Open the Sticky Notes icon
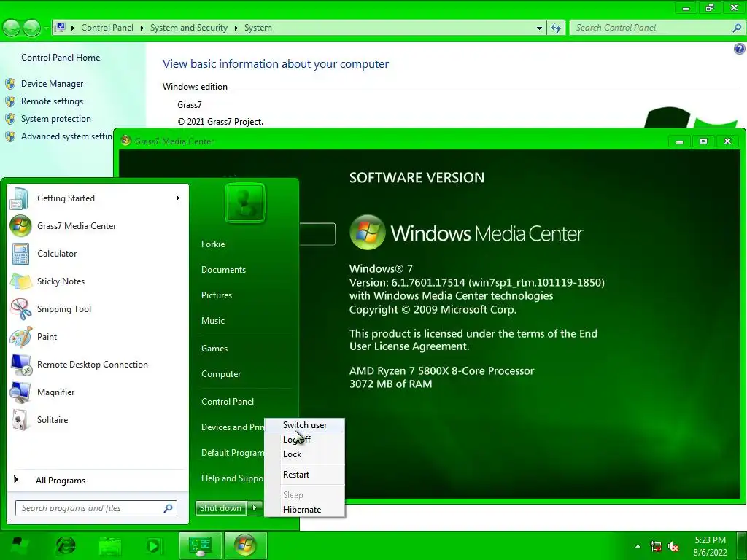This screenshot has width=747, height=560. (20, 281)
